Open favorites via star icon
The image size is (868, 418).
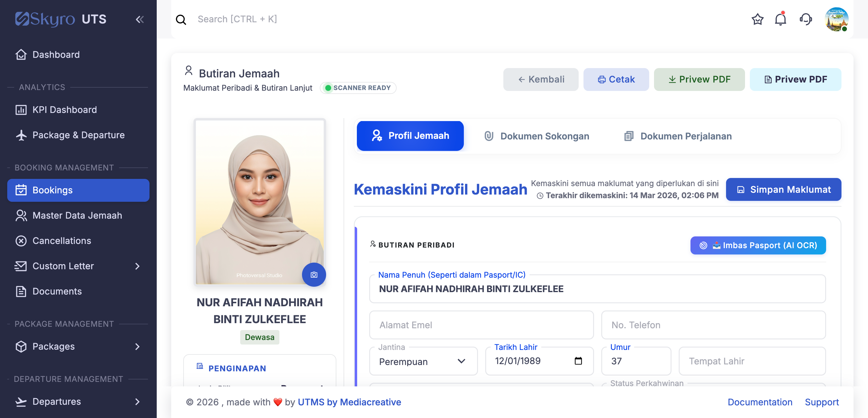757,19
